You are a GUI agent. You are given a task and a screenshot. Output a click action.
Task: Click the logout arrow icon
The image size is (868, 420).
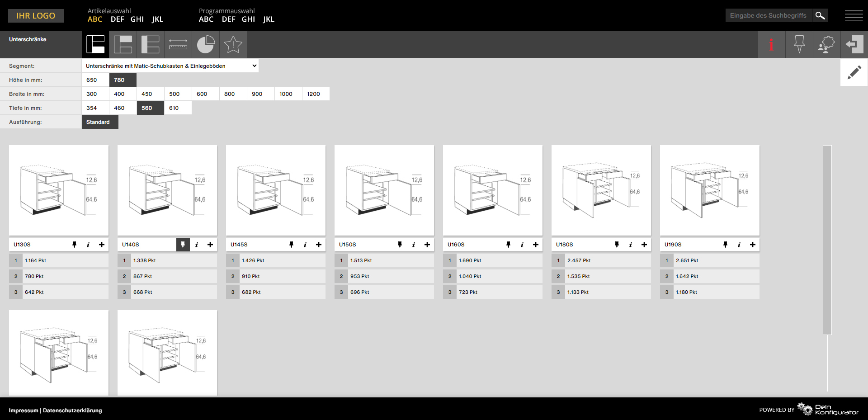[x=854, y=44]
